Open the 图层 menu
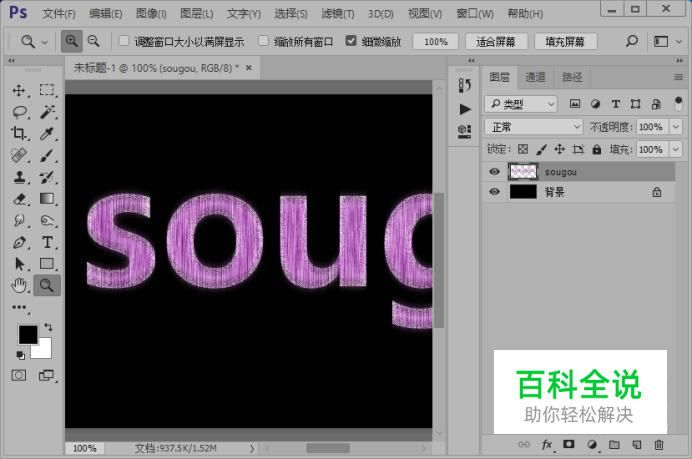This screenshot has width=692, height=459. (x=196, y=14)
